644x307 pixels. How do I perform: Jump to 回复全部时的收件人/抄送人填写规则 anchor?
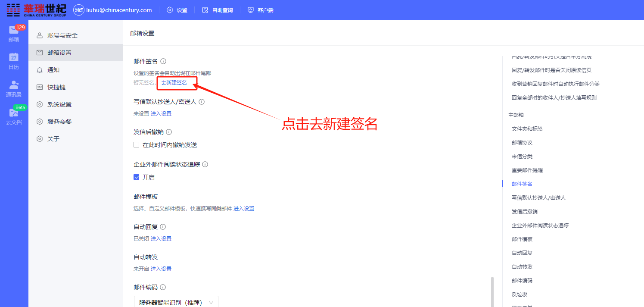pos(554,97)
